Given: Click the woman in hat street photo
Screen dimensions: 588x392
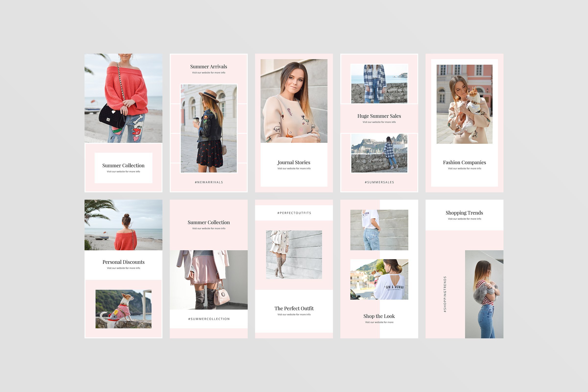Looking at the screenshot, I should [x=209, y=128].
